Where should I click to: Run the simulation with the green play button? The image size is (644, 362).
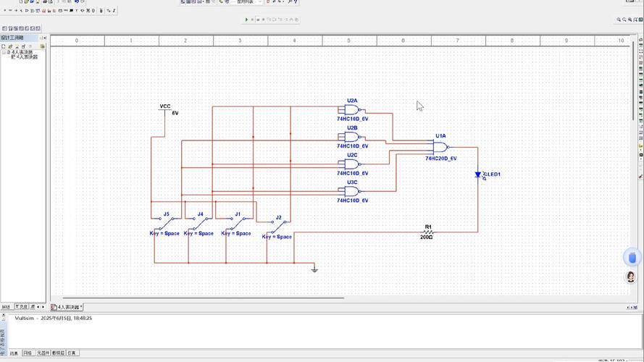[246, 20]
